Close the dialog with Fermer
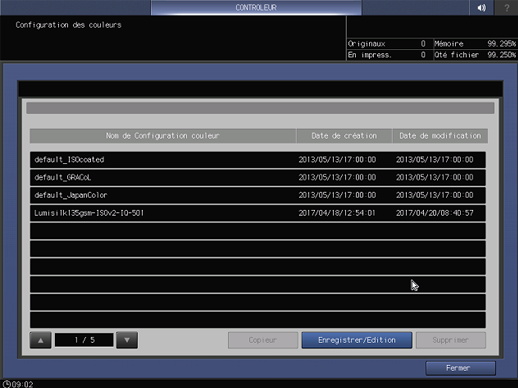The height and width of the screenshot is (388, 518). coord(460,368)
